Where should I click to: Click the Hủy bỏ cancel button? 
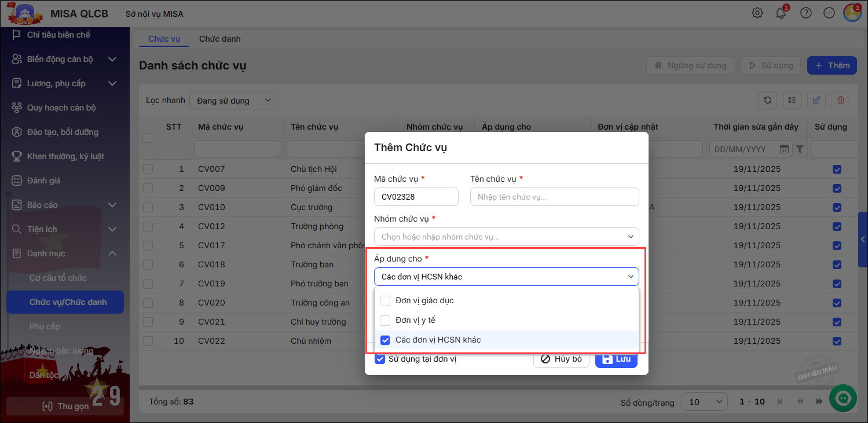561,359
